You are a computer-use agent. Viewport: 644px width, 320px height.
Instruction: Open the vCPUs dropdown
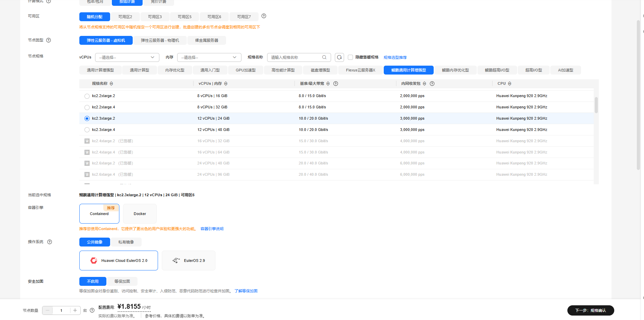pos(127,57)
